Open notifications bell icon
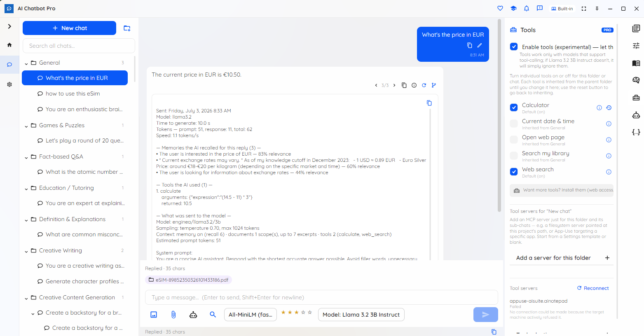The image size is (644, 336). [527, 8]
